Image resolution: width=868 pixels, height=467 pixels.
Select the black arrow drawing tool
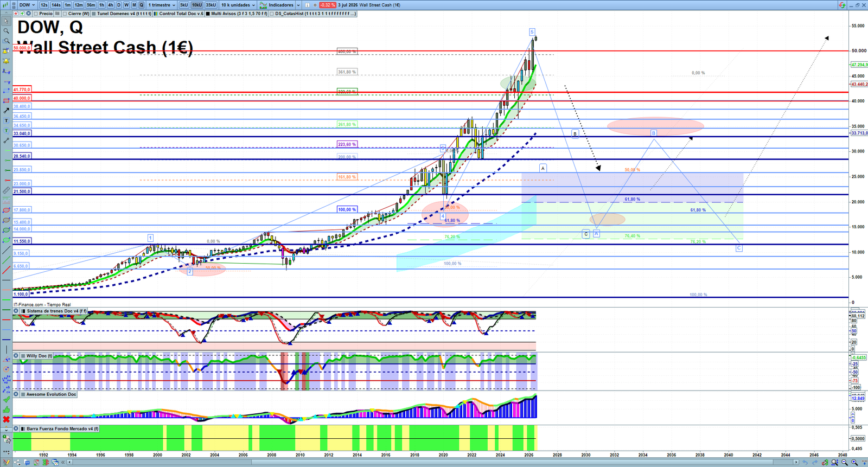(x=6, y=111)
